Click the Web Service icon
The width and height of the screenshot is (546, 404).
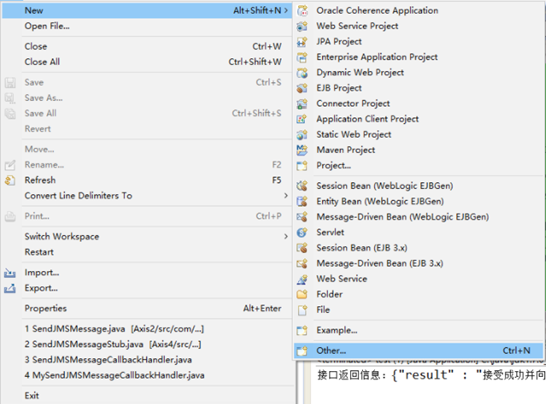point(302,279)
